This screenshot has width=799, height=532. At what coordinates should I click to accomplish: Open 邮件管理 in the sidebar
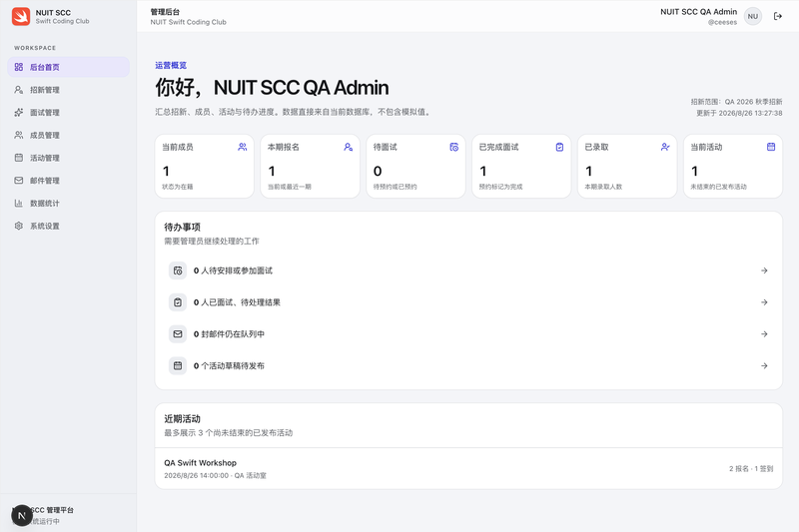click(x=68, y=181)
